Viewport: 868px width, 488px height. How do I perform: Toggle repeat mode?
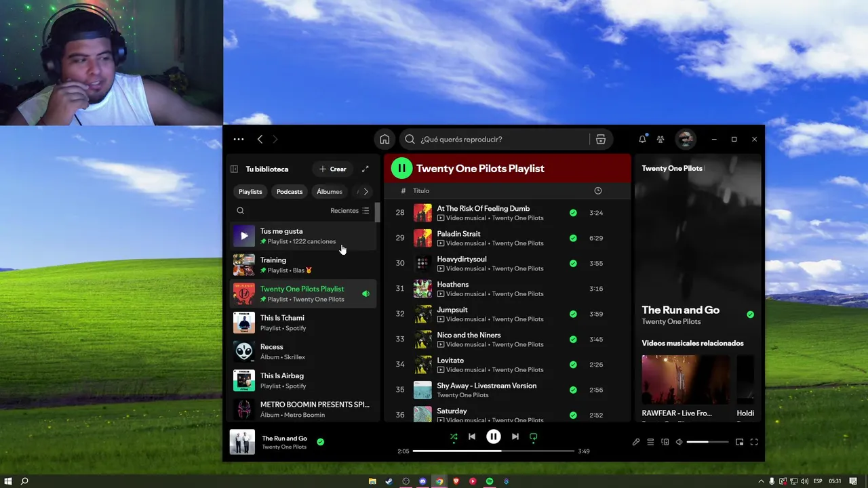[534, 437]
